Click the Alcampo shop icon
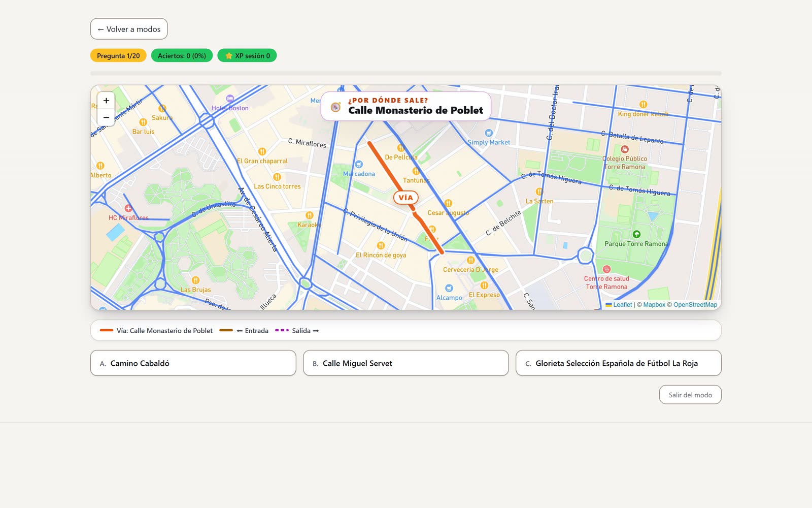The image size is (812, 508). point(449,288)
